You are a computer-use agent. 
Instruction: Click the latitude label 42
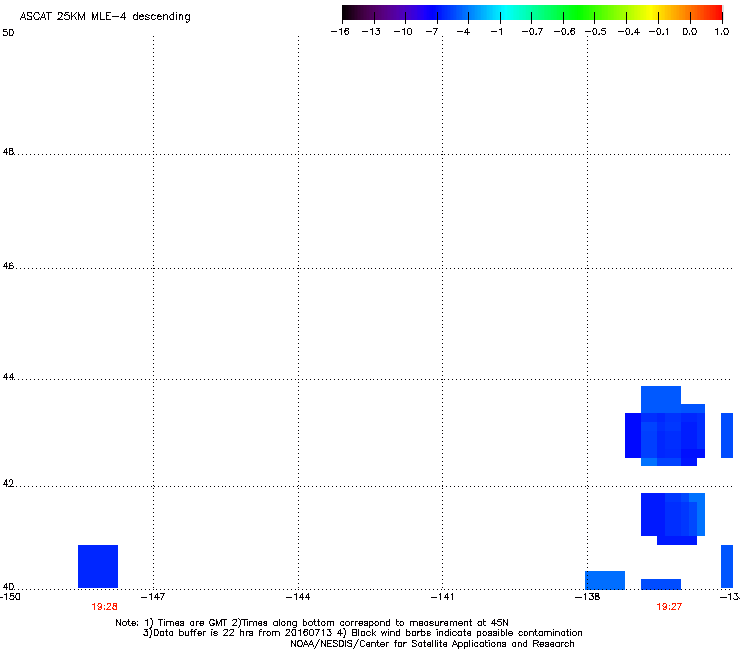[8, 483]
